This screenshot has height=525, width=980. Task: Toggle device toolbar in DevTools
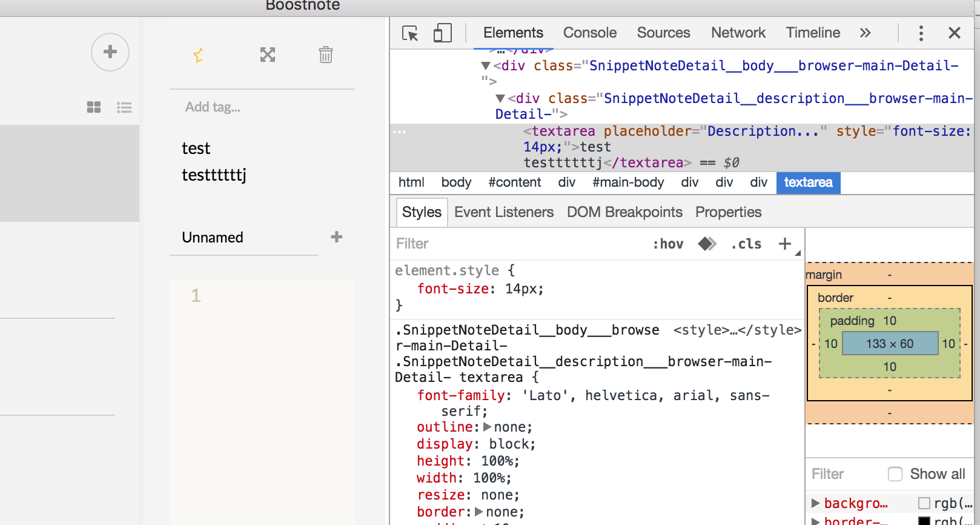[x=443, y=33]
